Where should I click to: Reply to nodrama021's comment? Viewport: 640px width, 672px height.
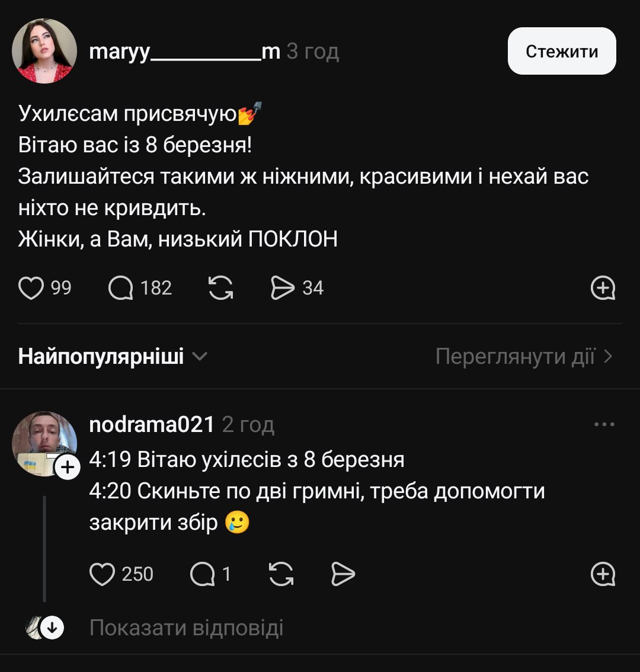[203, 574]
